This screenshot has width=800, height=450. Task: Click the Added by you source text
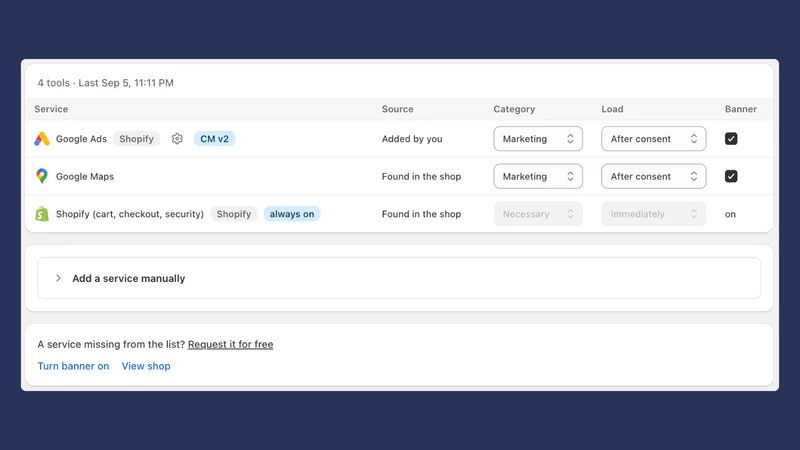tap(412, 139)
